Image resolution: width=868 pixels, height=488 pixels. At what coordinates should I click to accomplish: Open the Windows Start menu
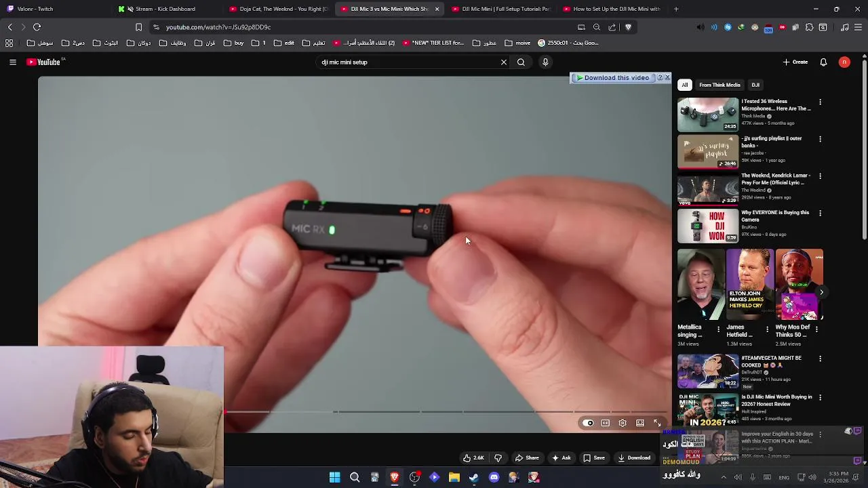point(334,477)
